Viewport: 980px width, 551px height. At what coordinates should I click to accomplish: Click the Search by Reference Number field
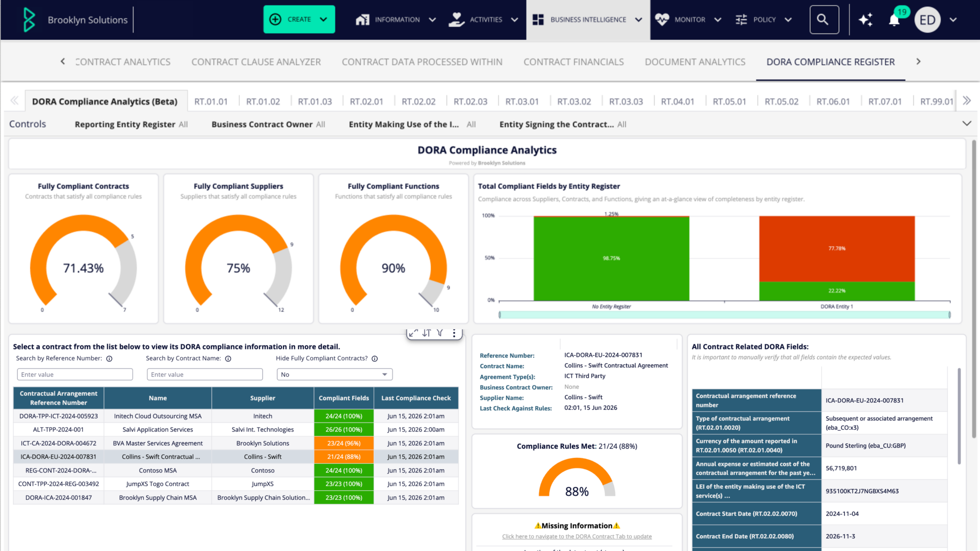(75, 374)
